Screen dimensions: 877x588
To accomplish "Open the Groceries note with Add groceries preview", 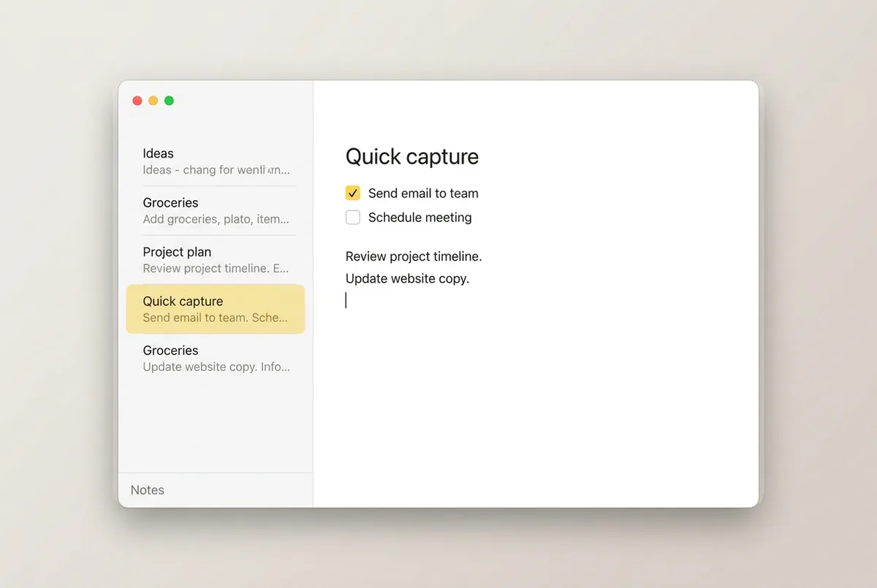I will [x=216, y=210].
